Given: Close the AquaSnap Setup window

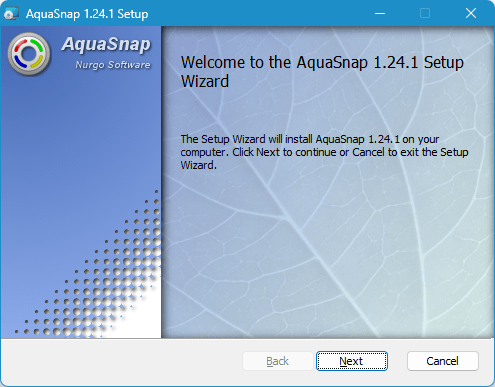Looking at the screenshot, I should [471, 14].
